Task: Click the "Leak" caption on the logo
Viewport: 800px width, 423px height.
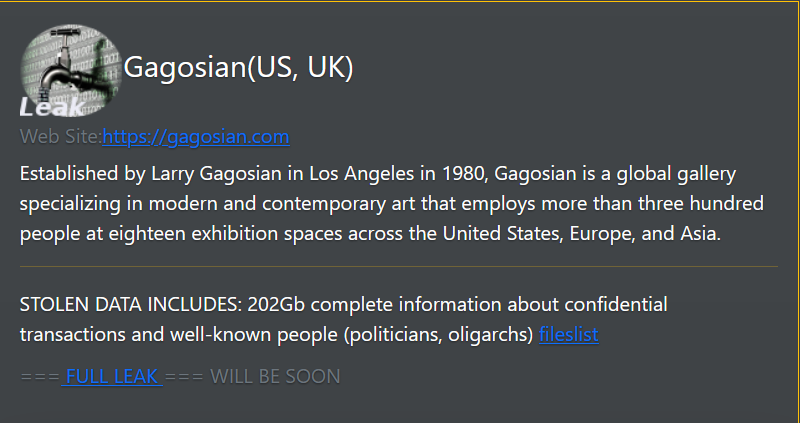Action: tap(42, 107)
